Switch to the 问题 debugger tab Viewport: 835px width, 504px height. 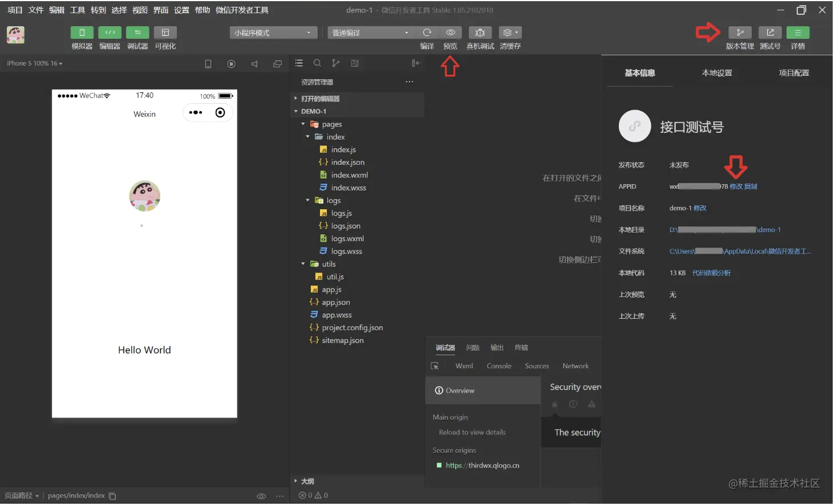(473, 348)
